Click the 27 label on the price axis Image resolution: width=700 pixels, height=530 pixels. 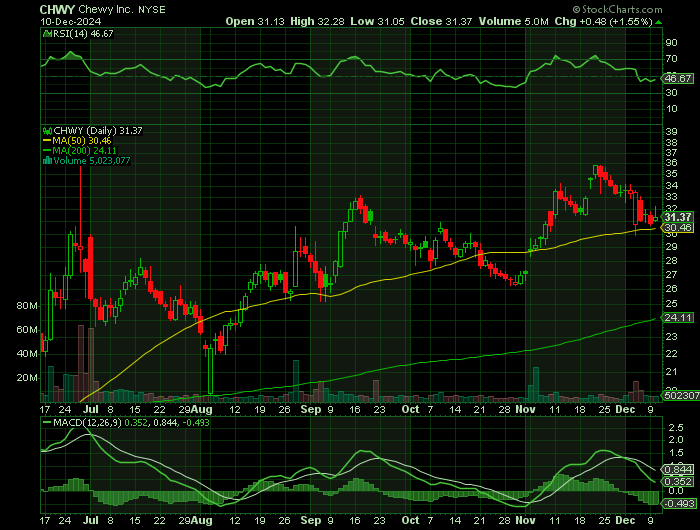tap(671, 275)
